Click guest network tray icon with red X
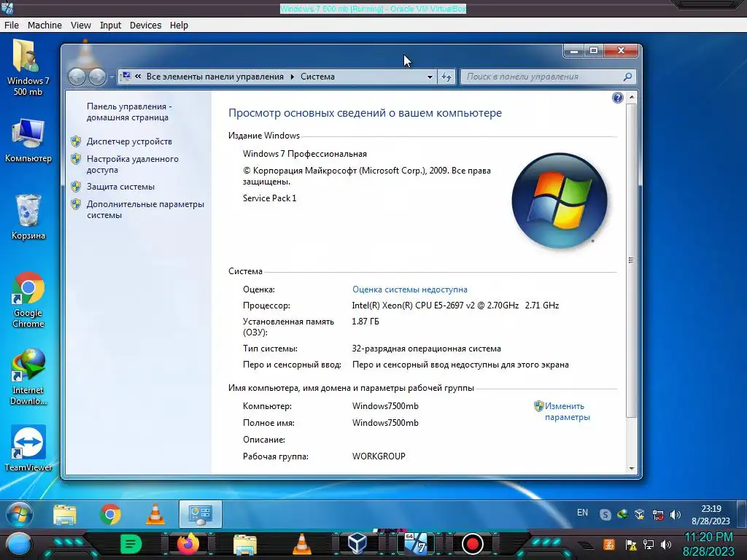 tap(658, 515)
